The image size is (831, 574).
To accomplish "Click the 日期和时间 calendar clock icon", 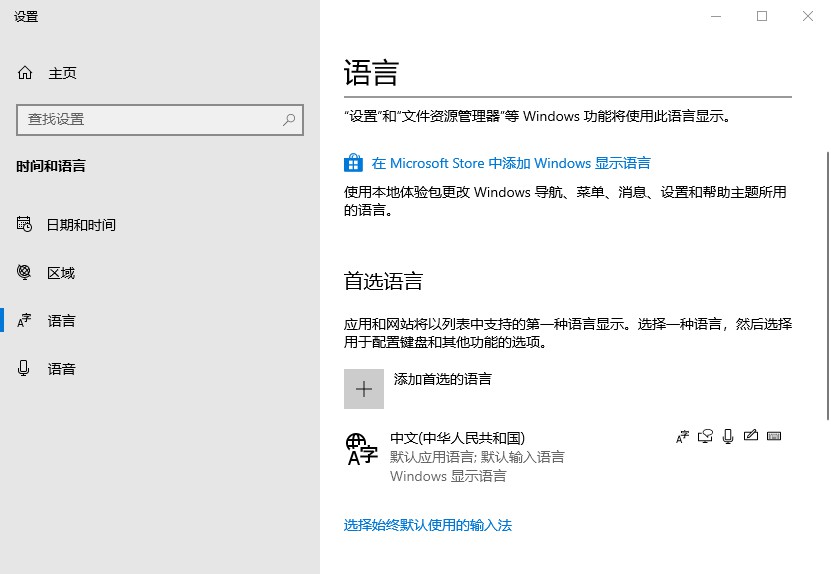I will point(25,225).
